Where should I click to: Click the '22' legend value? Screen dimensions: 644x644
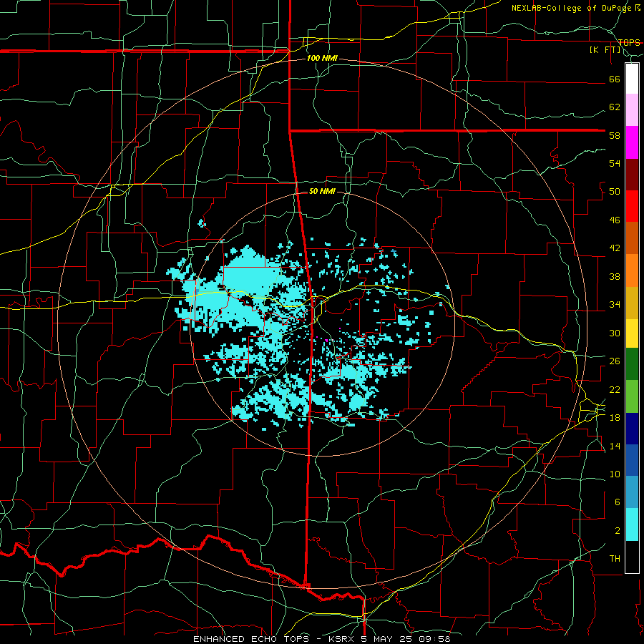[615, 389]
